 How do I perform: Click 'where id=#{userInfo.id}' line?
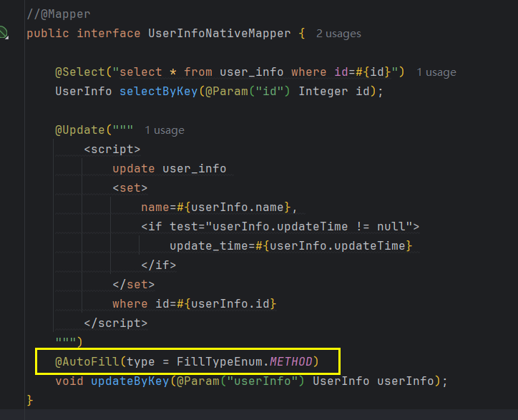[194, 303]
